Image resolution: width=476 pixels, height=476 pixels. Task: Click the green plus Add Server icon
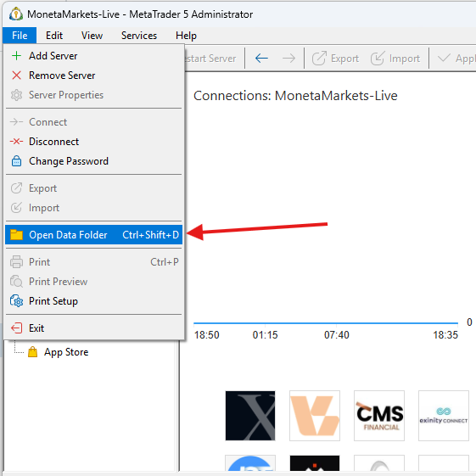(16, 56)
